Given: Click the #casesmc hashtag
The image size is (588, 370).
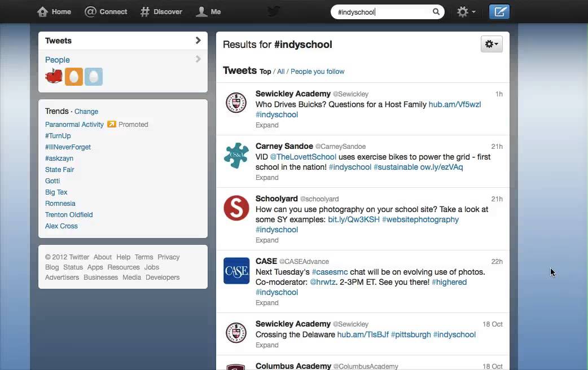Looking at the screenshot, I should (x=330, y=272).
